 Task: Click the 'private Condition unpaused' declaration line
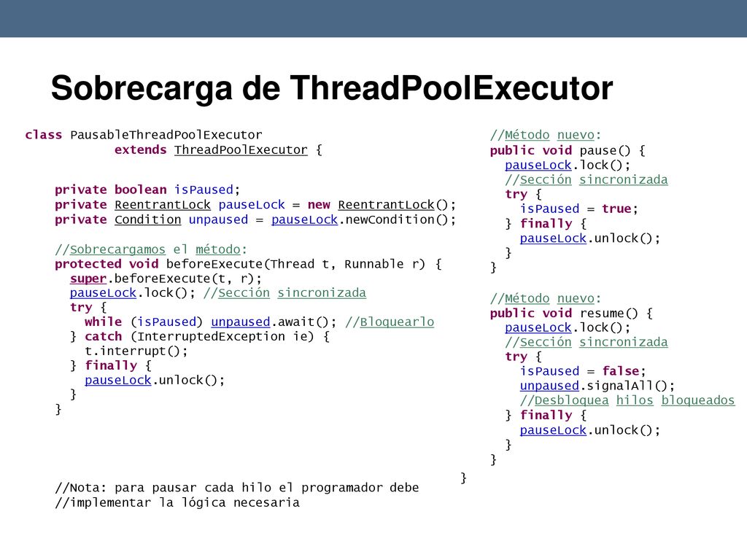(x=255, y=219)
